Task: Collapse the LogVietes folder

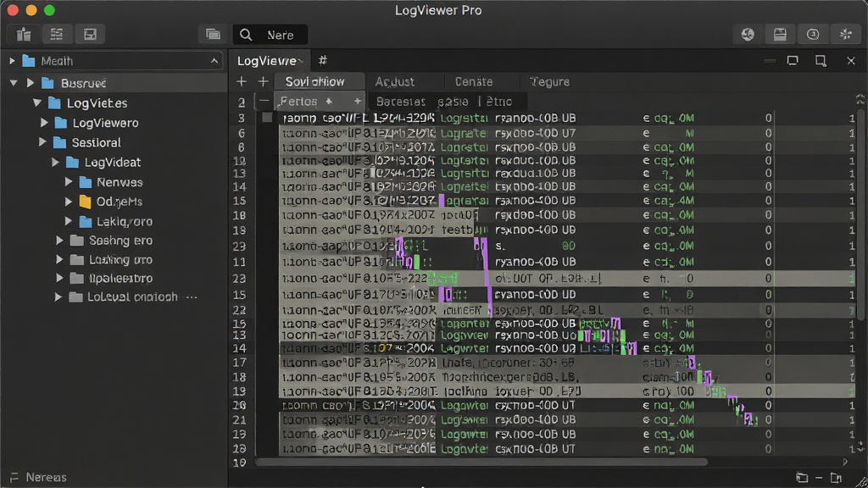Action: tap(37, 103)
